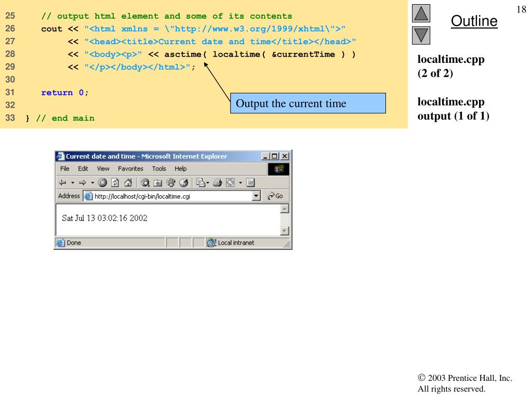
Task: Click the 'return 0;' code line
Action: pos(65,92)
